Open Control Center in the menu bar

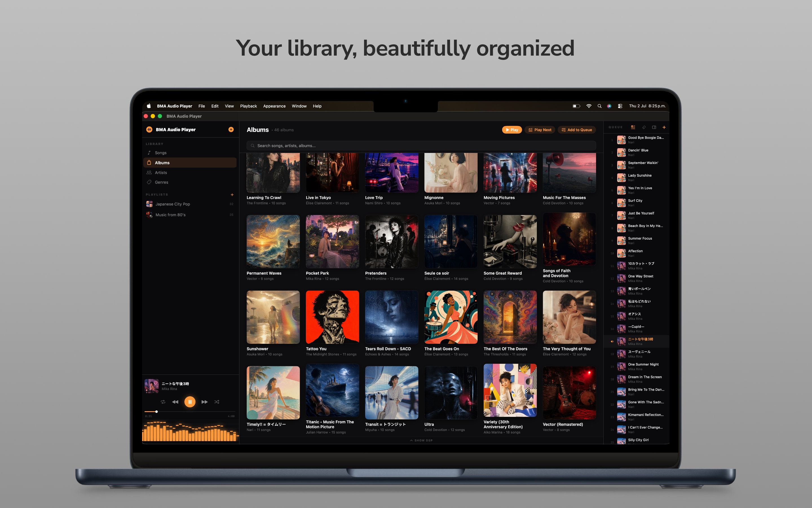[620, 106]
